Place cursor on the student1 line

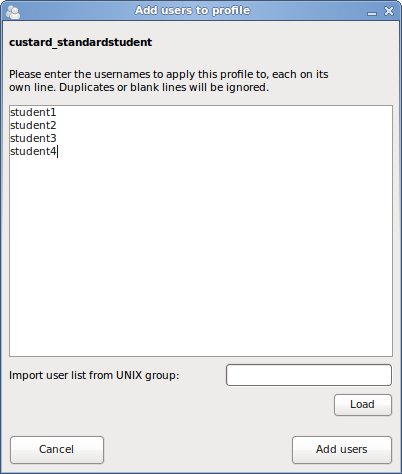[x=33, y=112]
